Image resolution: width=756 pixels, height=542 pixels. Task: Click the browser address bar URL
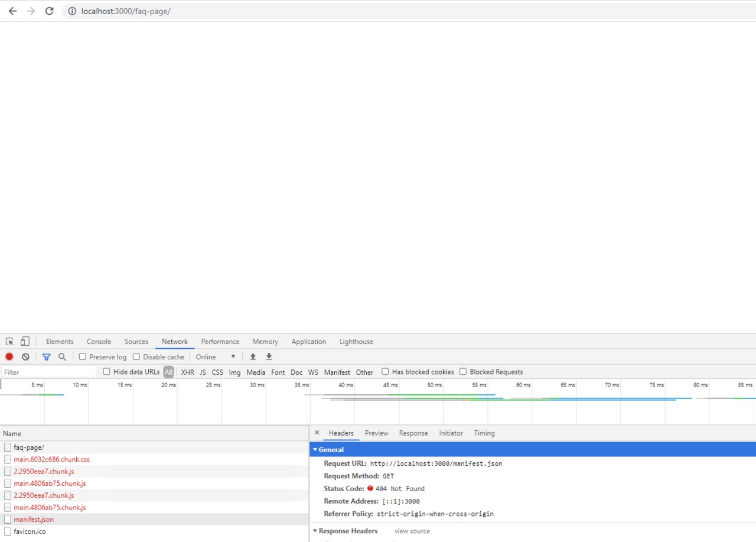(x=126, y=11)
